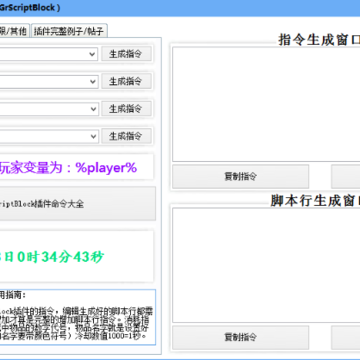Expand the third combo box from the top
360x360 pixels.
tap(49, 109)
